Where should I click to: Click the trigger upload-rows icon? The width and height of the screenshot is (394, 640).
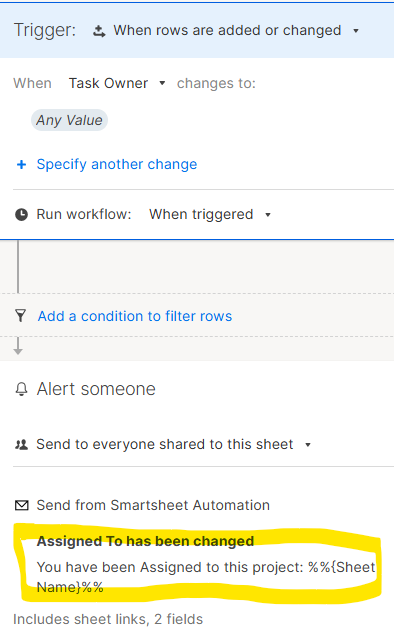pyautogui.click(x=99, y=31)
